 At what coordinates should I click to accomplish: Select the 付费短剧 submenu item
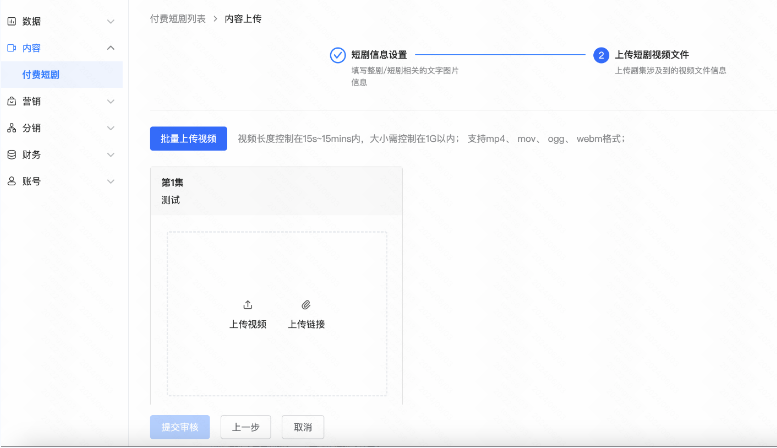pos(61,74)
